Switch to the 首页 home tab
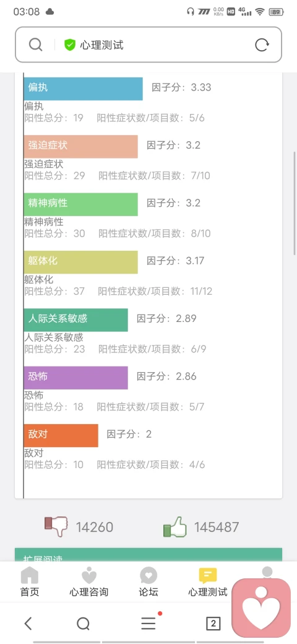This screenshot has height=644, width=297. coord(30,581)
